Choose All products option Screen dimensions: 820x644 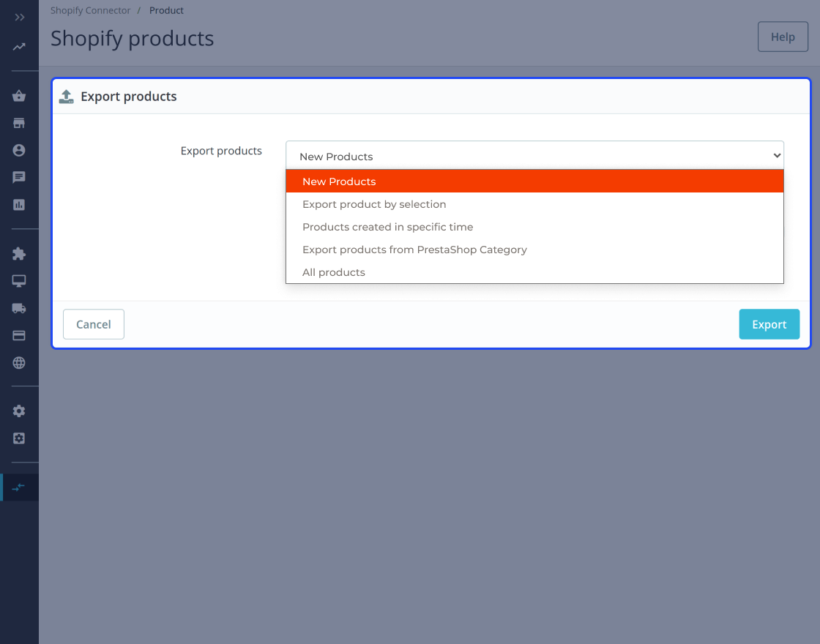(534, 272)
